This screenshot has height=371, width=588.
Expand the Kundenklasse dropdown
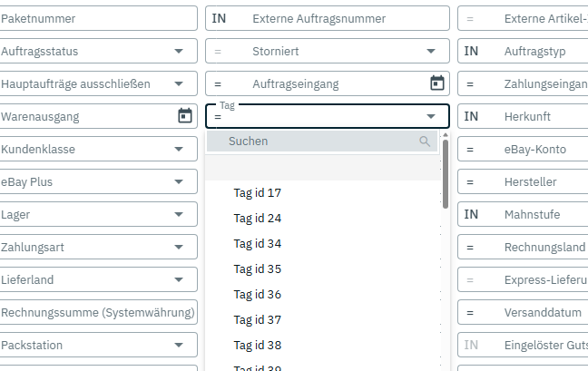[x=179, y=149]
